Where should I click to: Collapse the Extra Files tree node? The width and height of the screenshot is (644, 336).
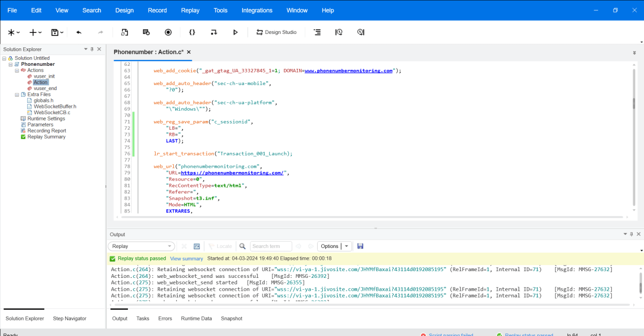tap(17, 95)
